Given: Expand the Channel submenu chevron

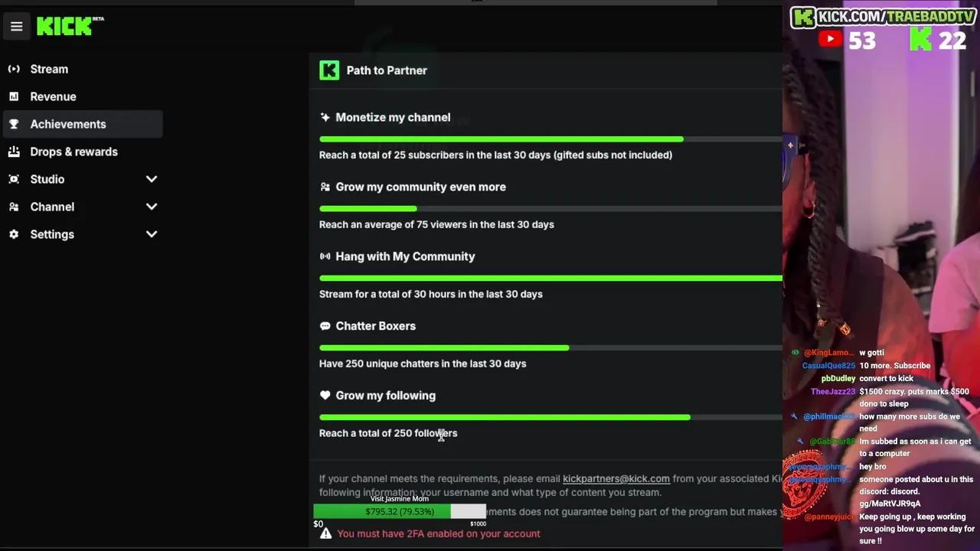Looking at the screenshot, I should point(152,207).
